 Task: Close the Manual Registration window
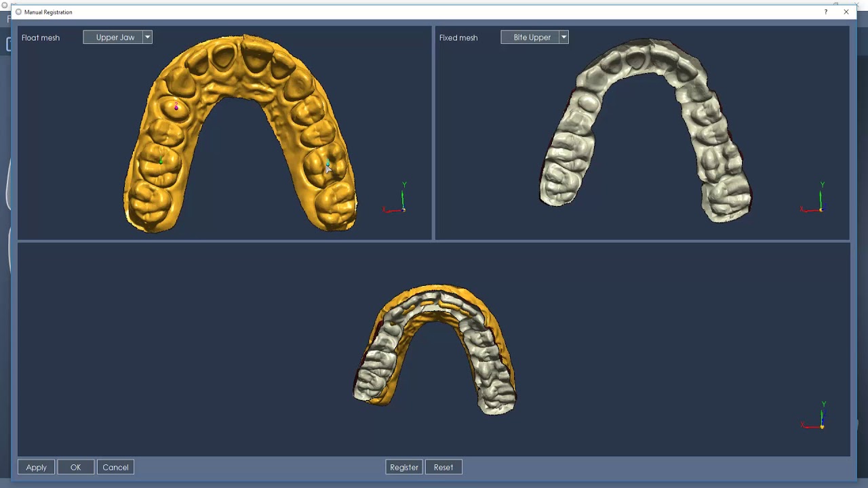click(846, 12)
